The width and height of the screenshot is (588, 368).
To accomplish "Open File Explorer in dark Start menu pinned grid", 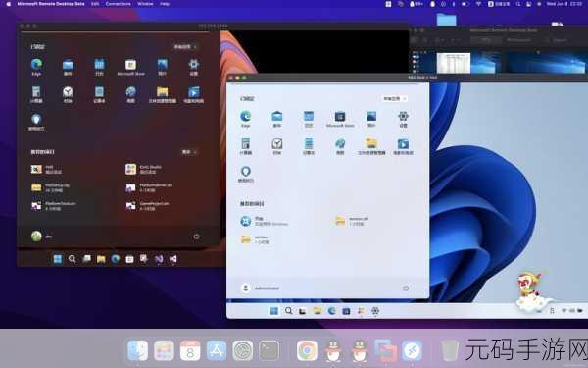I will pyautogui.click(x=163, y=94).
